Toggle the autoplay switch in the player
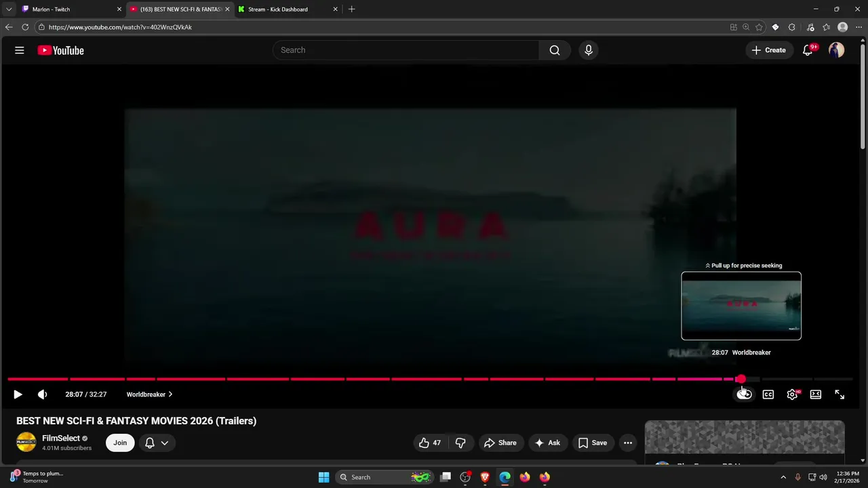Image resolution: width=868 pixels, height=488 pixels. coord(745,394)
